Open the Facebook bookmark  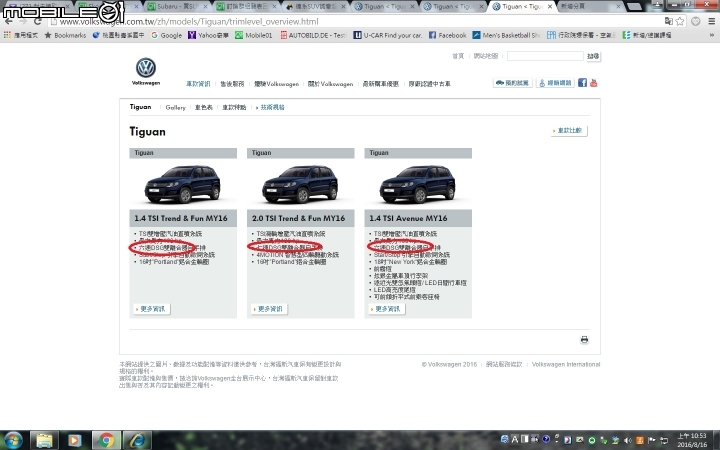point(448,35)
